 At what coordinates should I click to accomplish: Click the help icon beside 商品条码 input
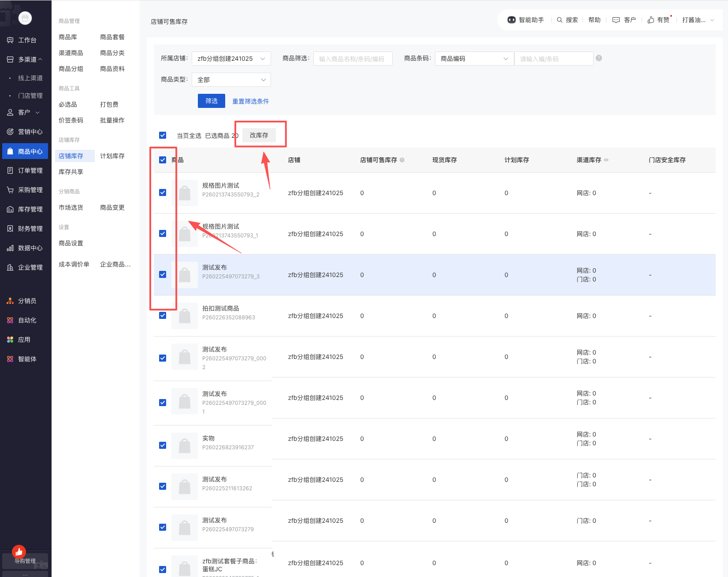[599, 58]
